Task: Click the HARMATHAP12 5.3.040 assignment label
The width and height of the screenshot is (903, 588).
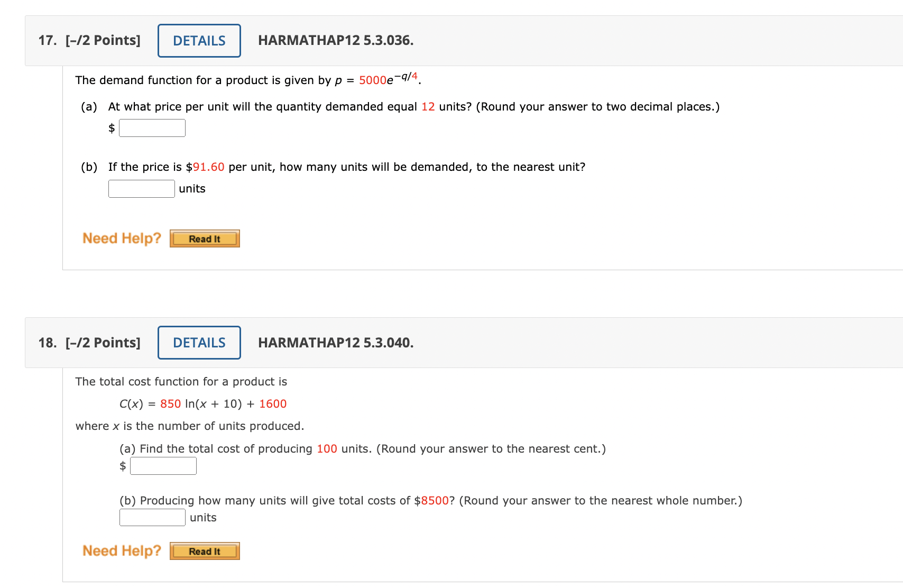Action: [335, 342]
